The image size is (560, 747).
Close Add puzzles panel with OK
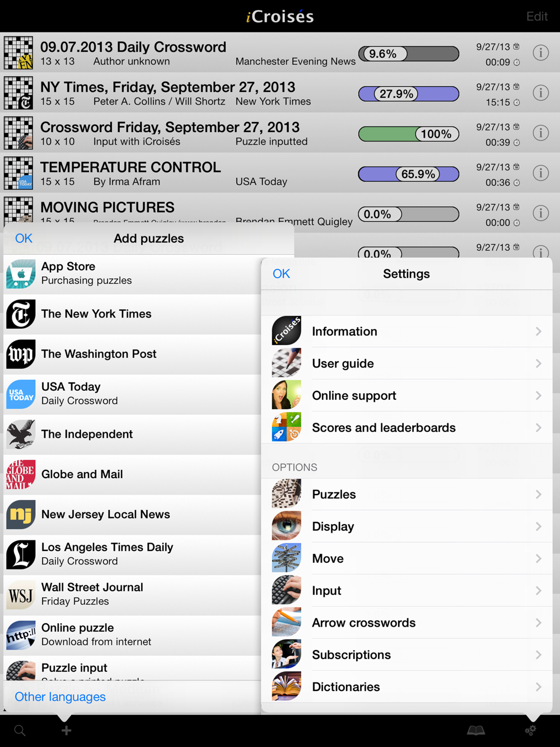24,239
